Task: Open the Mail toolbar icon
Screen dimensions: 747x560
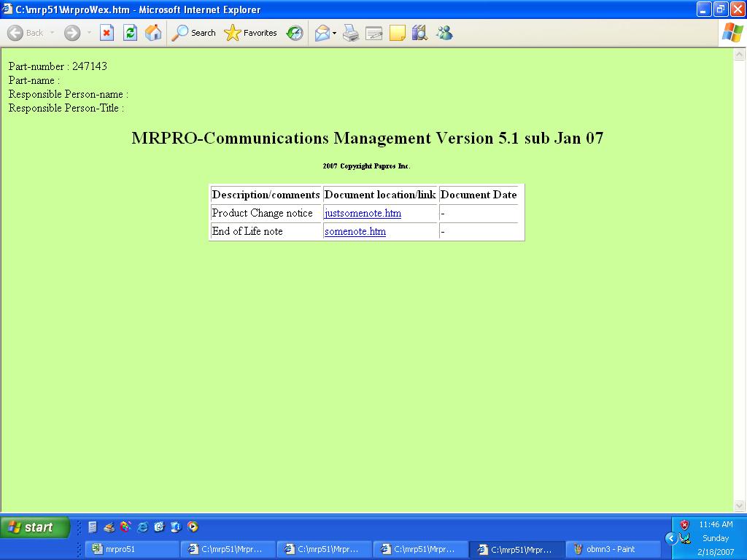Action: [322, 33]
